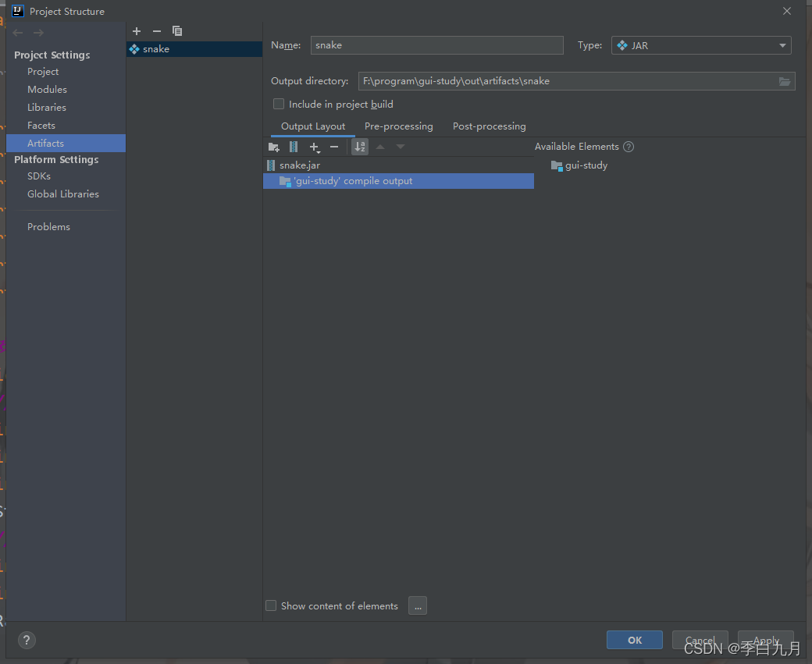
Task: Create a directory in output layout
Action: 273,147
